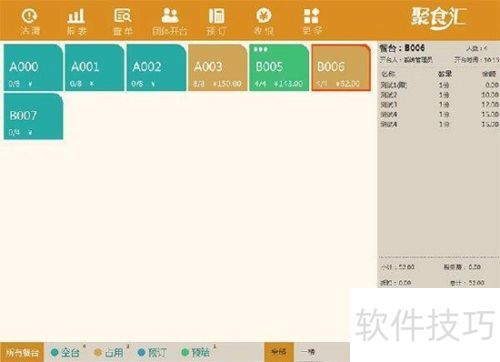Select table A000
500x362 pixels.
[33, 68]
